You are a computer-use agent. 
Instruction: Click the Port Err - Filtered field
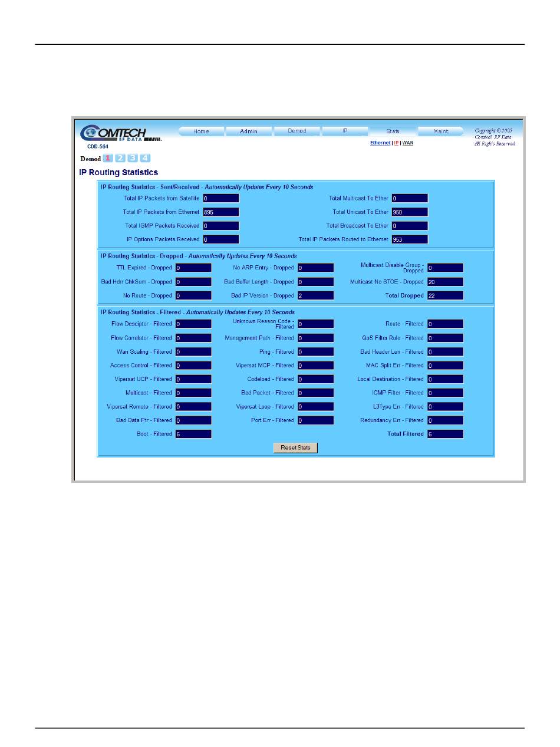(315, 420)
